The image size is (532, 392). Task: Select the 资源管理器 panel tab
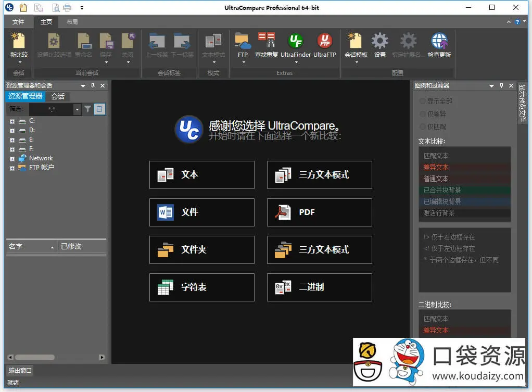25,96
